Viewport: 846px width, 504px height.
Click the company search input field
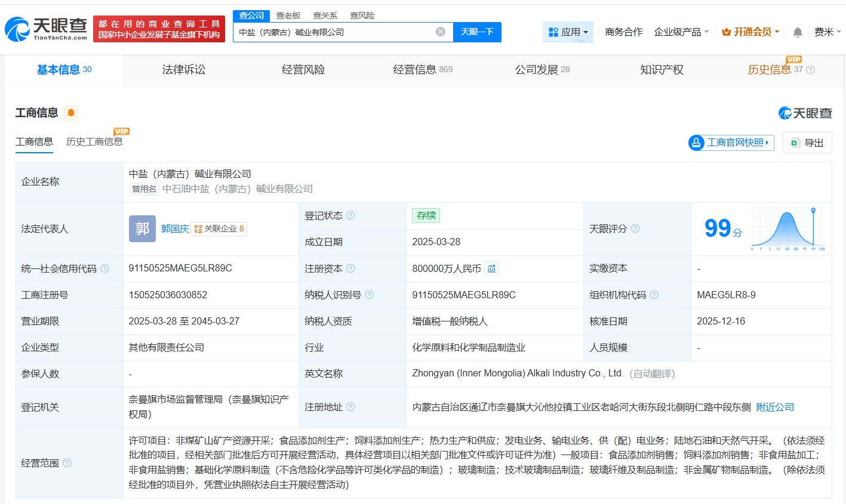[x=334, y=32]
